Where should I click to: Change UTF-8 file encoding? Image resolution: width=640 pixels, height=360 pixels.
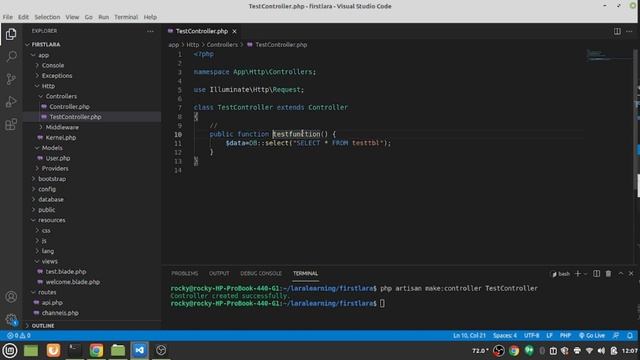pos(531,336)
